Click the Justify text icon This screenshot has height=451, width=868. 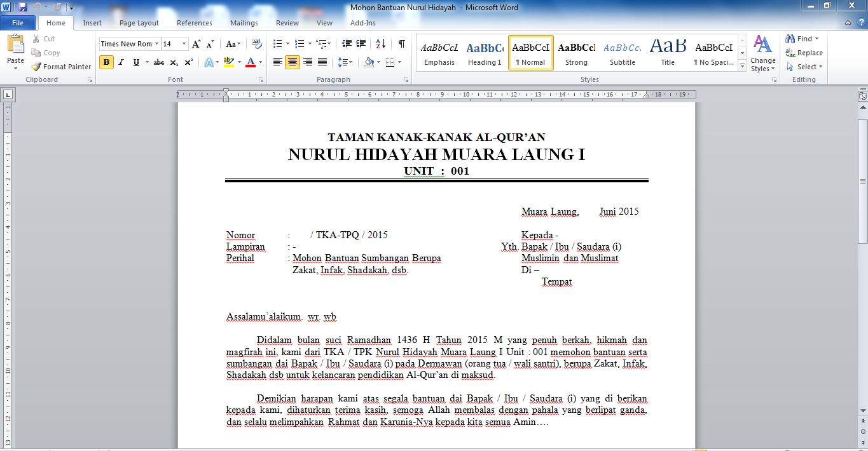click(322, 62)
